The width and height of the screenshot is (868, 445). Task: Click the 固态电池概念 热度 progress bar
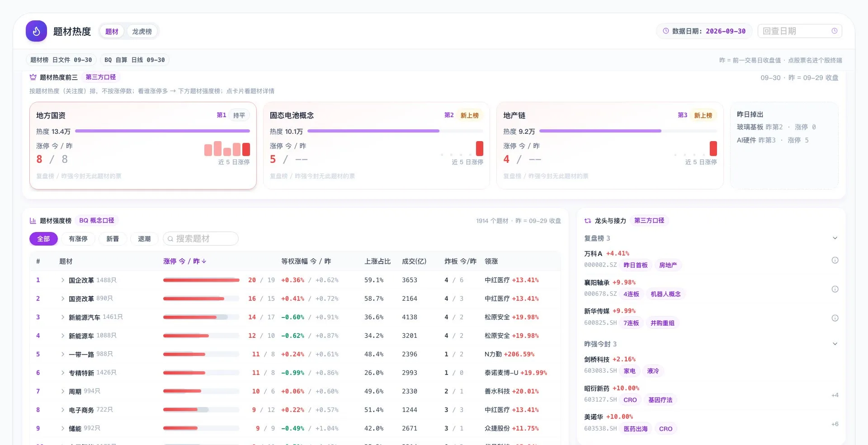395,131
